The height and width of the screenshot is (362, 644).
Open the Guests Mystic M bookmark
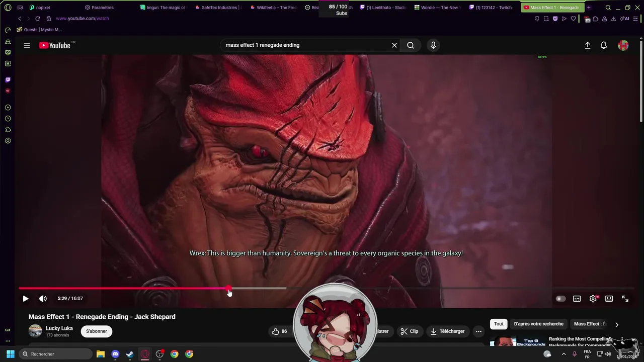click(x=39, y=30)
